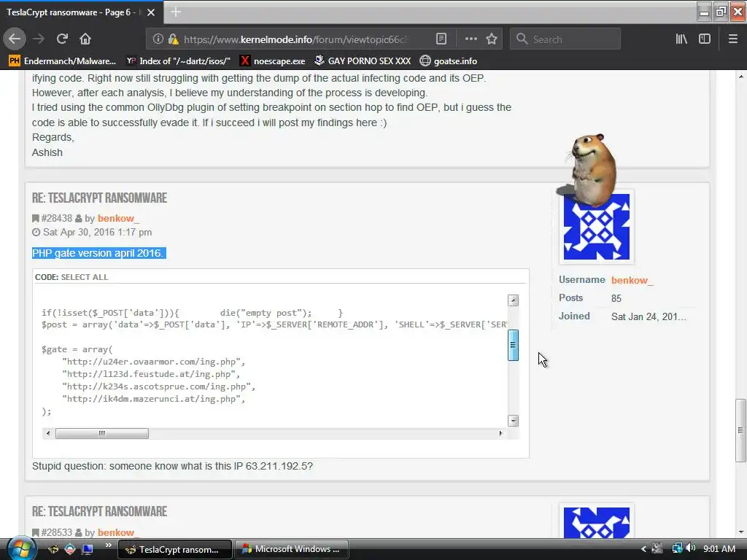Click in the browser Search field

(x=565, y=39)
